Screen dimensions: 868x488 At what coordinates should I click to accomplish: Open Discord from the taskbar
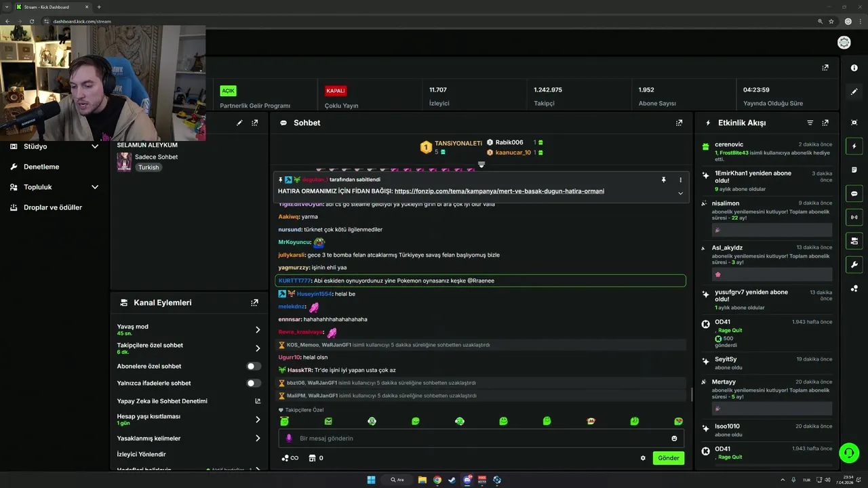pos(467,480)
